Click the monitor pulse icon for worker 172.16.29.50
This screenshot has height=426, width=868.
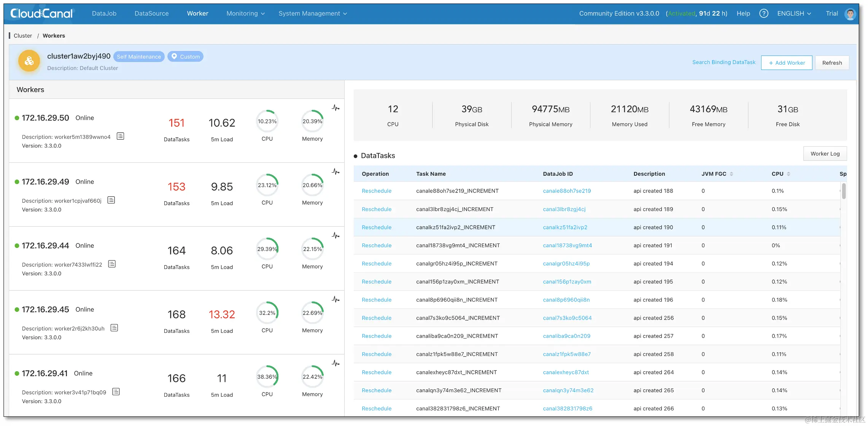(x=335, y=108)
